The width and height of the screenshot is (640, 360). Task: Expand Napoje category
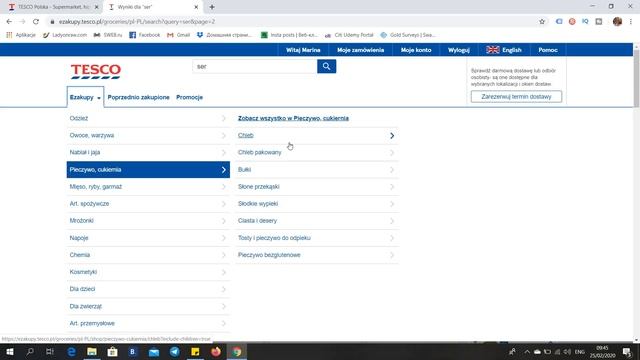pyautogui.click(x=148, y=238)
